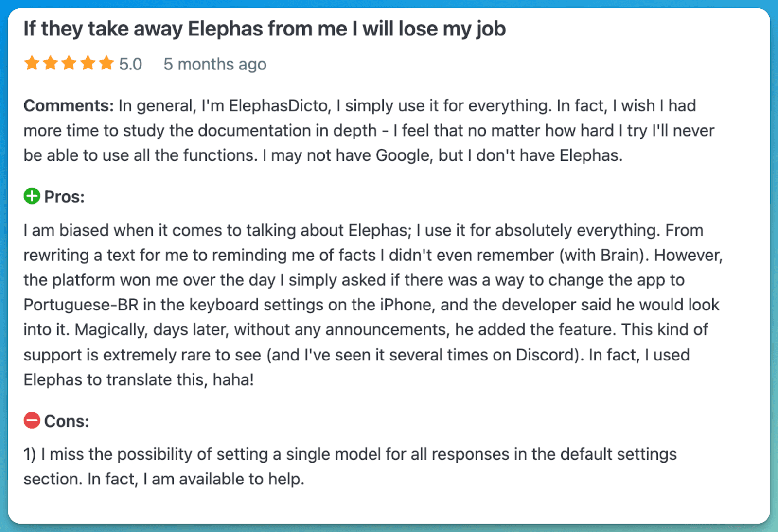Click the second orange rating star
Image resolution: width=778 pixels, height=532 pixels.
tap(51, 63)
